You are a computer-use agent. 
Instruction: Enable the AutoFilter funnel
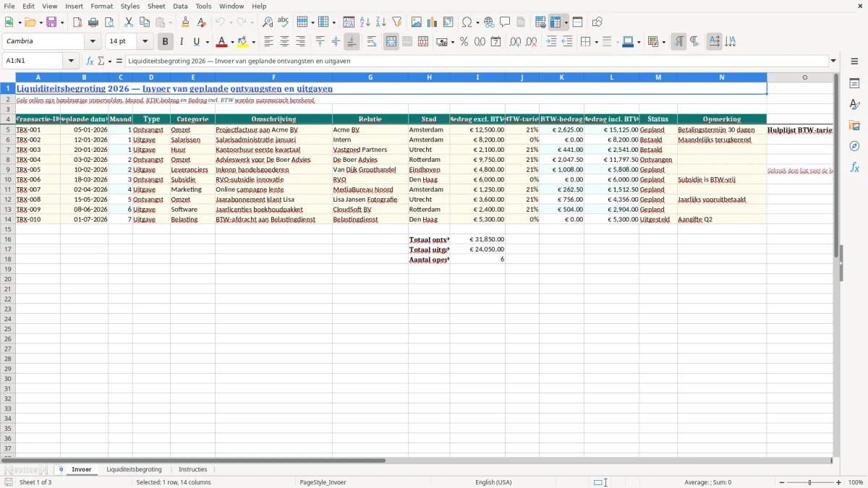coord(397,22)
